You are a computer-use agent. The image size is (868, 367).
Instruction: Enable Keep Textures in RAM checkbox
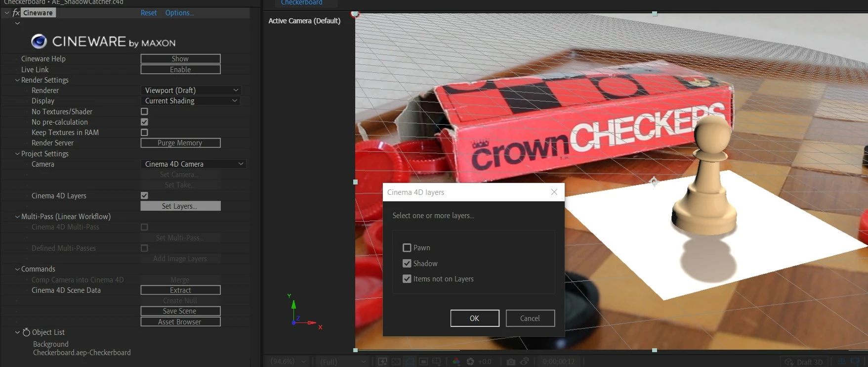[x=144, y=133]
